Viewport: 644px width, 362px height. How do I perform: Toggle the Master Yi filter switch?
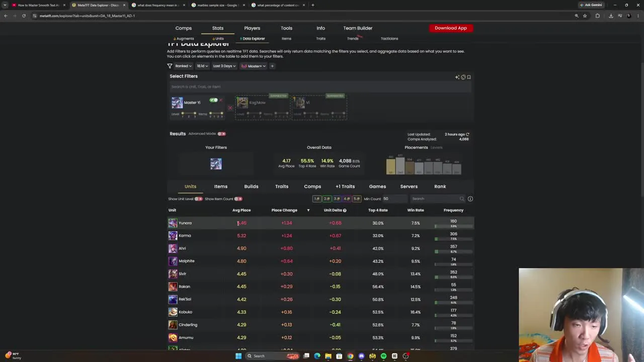tap(213, 100)
